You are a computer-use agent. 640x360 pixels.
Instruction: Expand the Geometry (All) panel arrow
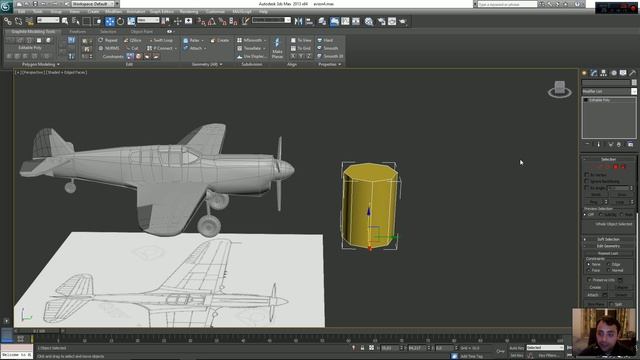point(221,64)
